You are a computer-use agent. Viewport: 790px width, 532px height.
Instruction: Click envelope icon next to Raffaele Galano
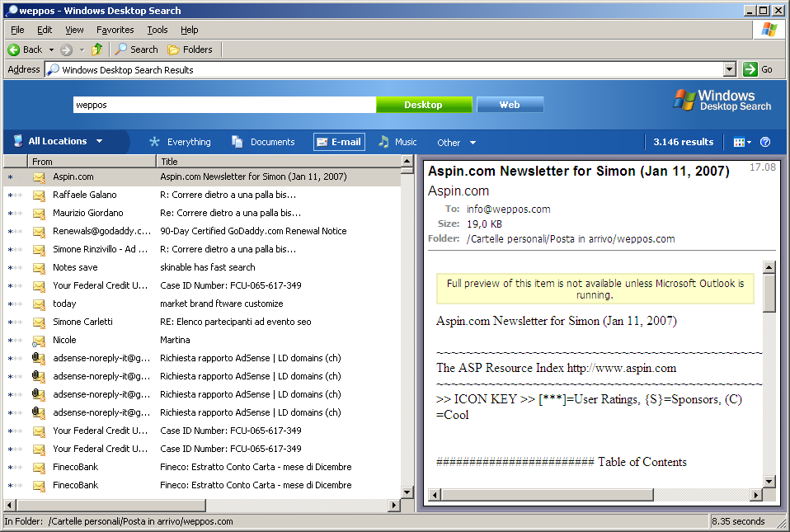[39, 195]
